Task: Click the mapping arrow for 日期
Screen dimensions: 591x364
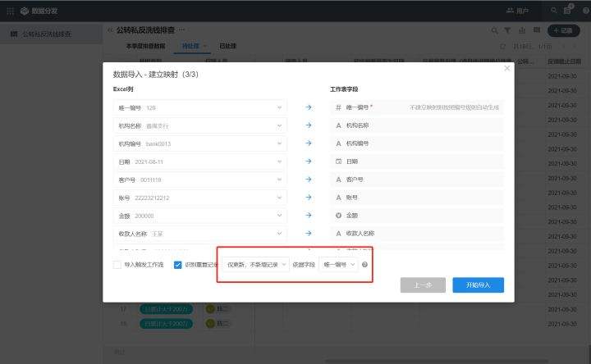Action: coord(309,162)
